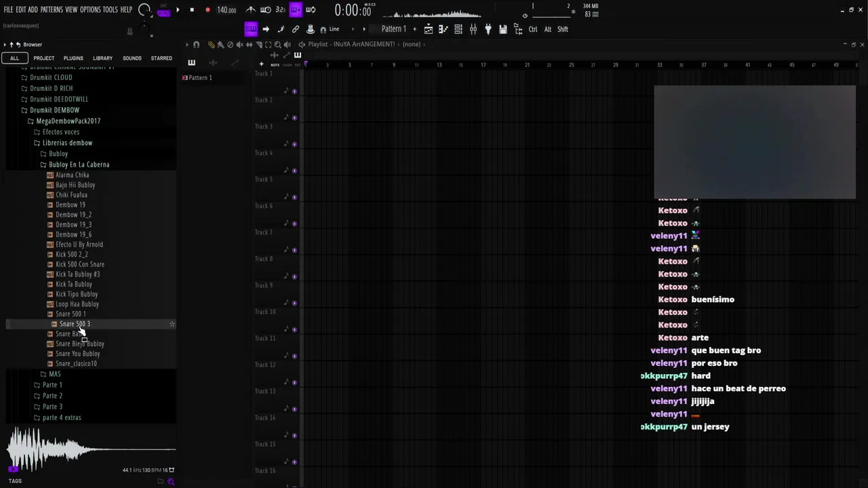Screen dimensions: 868x488
Task: Open the channel rack from the top toolbar
Action: (x=458, y=29)
